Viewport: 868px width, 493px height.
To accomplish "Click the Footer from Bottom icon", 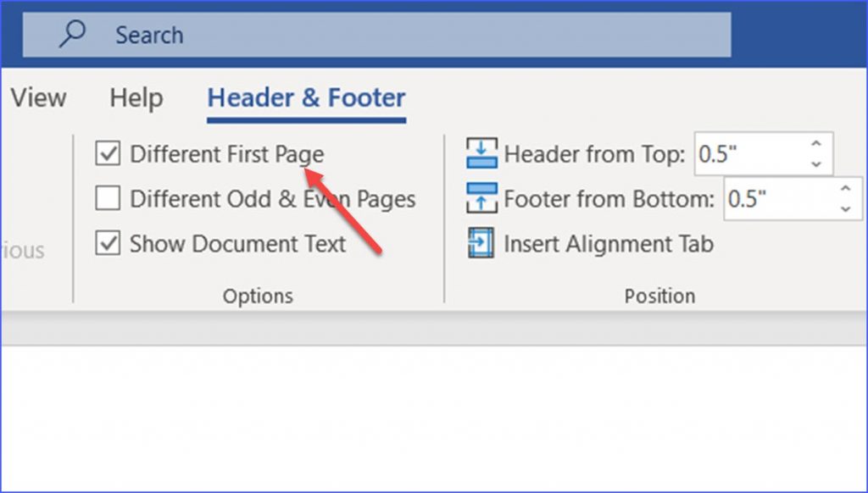I will tap(481, 198).
